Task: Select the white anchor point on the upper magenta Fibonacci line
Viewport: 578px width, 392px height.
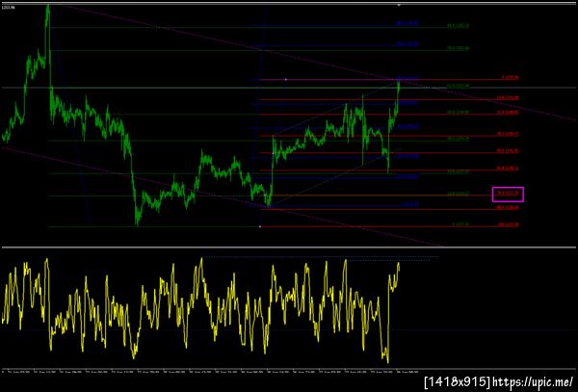Action: 286,79
